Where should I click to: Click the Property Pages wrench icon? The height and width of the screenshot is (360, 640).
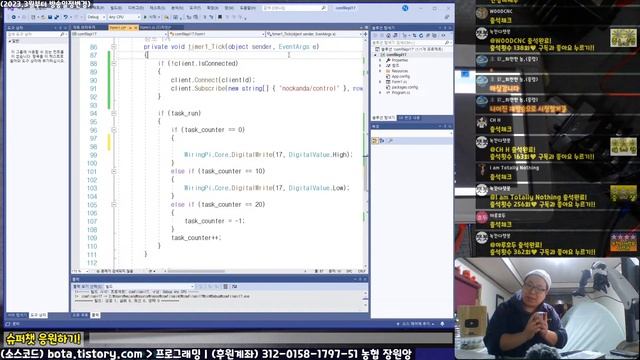click(391, 140)
